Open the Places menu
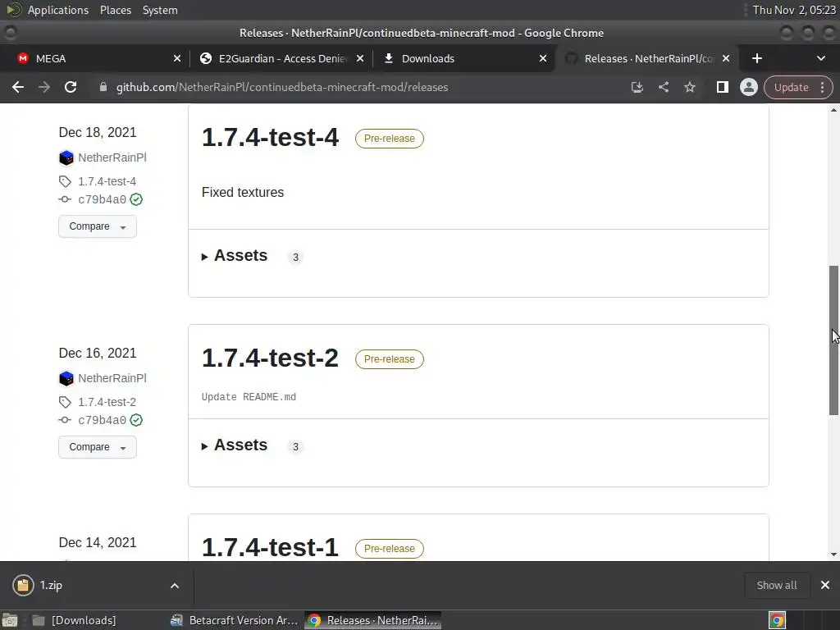This screenshot has width=840, height=630. [x=115, y=10]
